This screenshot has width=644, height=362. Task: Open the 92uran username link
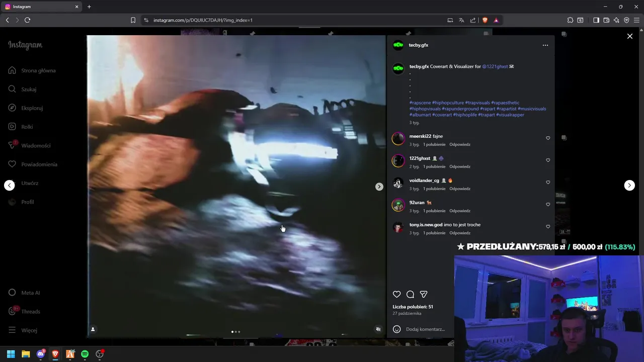coord(417,203)
